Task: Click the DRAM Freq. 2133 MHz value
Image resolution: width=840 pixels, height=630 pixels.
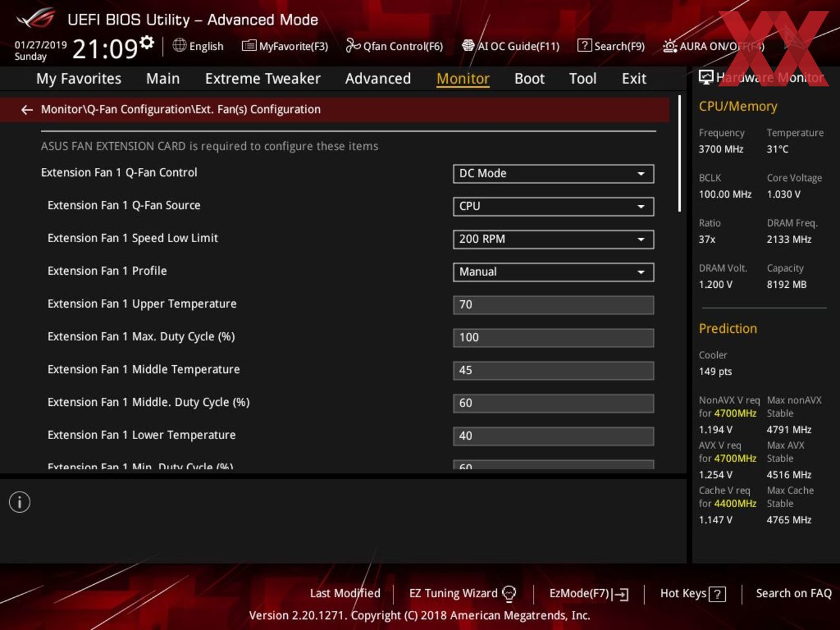Action: click(789, 239)
